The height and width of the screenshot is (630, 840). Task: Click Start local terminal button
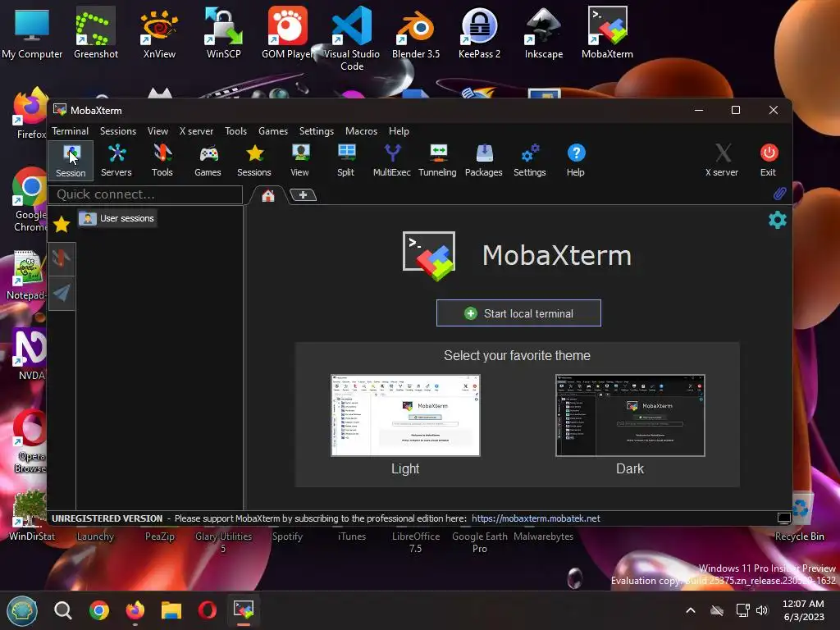click(x=518, y=313)
